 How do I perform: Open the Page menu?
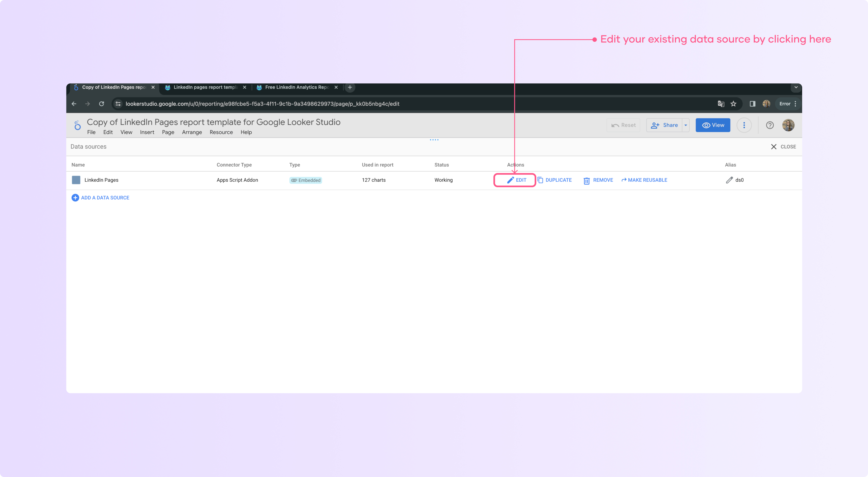pyautogui.click(x=168, y=133)
